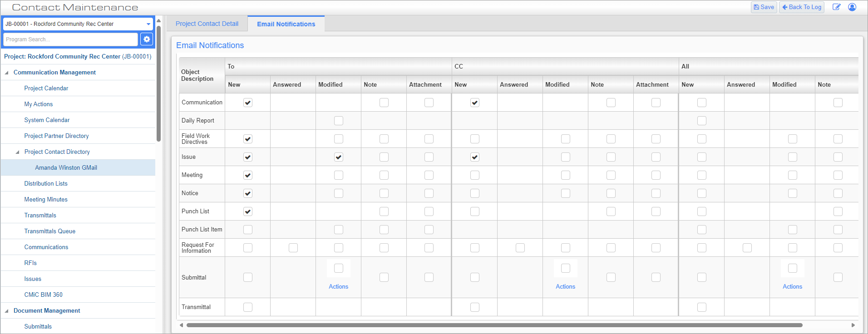This screenshot has height=334, width=868.
Task: Click left arrow of table horizontal scrollbar
Action: point(182,325)
